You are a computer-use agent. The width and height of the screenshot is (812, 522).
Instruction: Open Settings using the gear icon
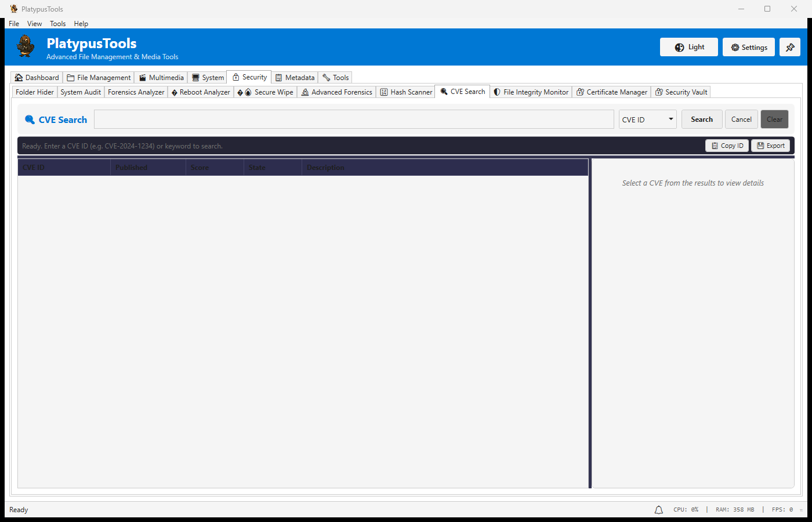point(748,47)
